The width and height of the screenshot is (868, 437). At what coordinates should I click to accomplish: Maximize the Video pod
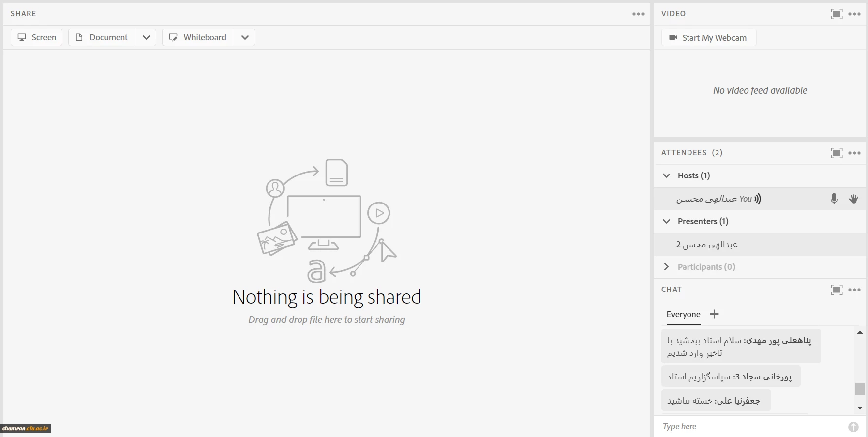(836, 14)
